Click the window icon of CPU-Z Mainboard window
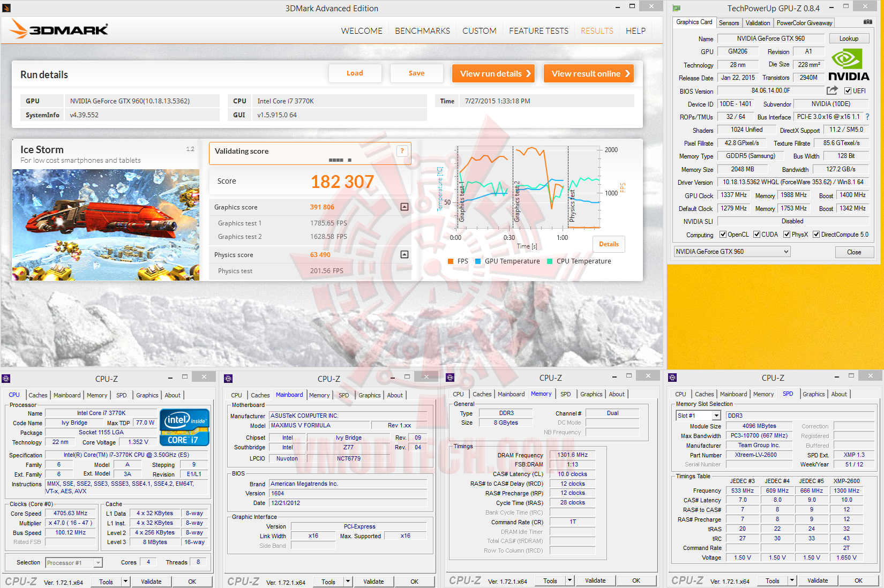This screenshot has height=588, width=884. pos(228,379)
